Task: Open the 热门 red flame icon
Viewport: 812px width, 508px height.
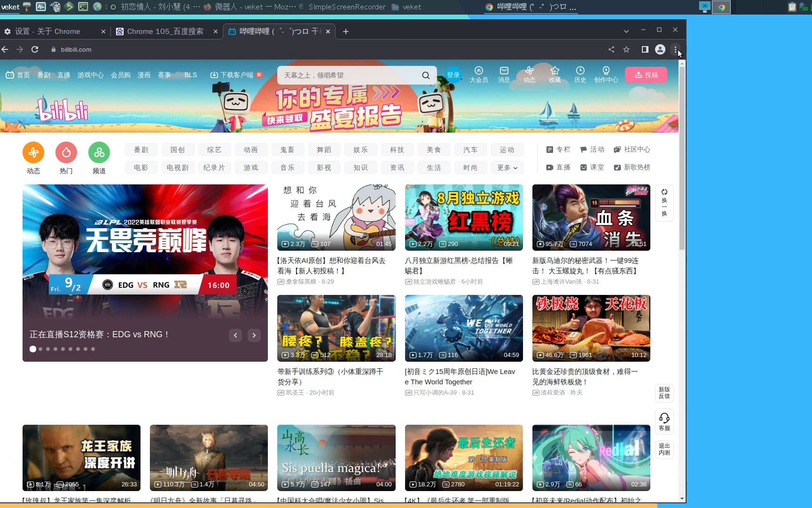Action: point(66,152)
